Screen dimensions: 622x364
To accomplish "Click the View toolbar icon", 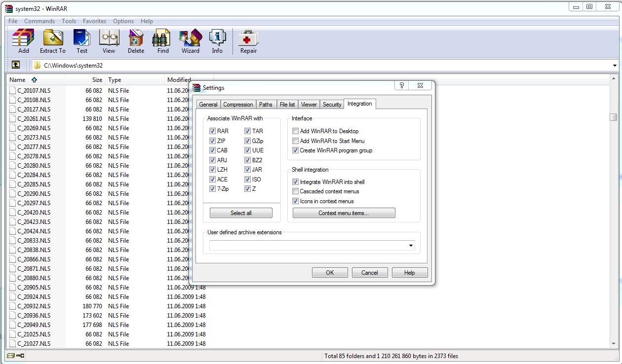I will tap(109, 41).
